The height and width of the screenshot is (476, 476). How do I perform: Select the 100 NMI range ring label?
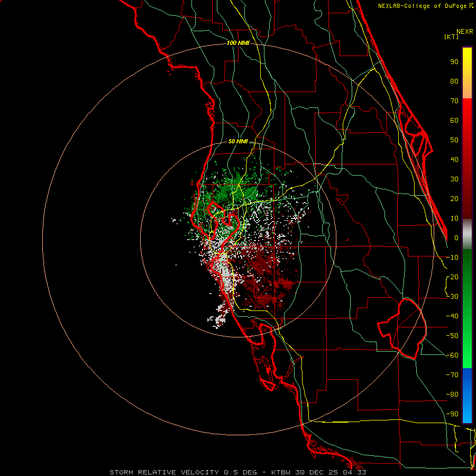[238, 43]
